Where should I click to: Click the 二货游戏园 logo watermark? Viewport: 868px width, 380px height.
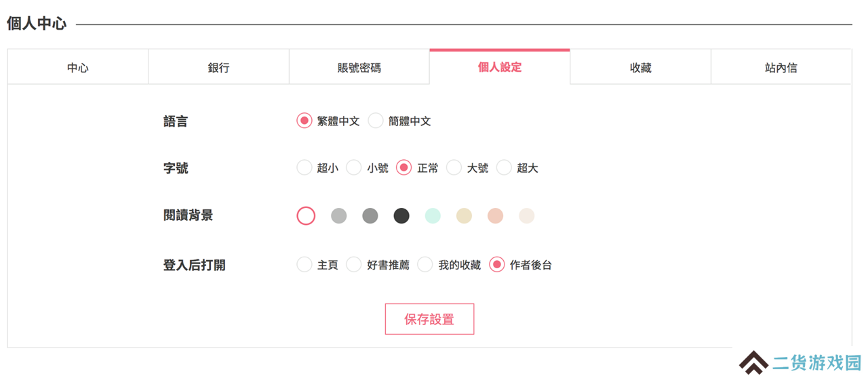tap(800, 363)
